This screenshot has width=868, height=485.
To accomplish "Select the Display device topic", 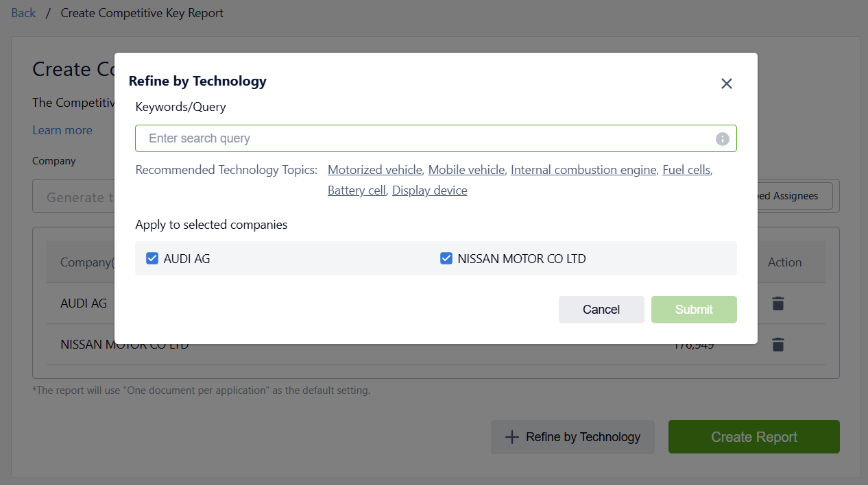I will coord(429,190).
